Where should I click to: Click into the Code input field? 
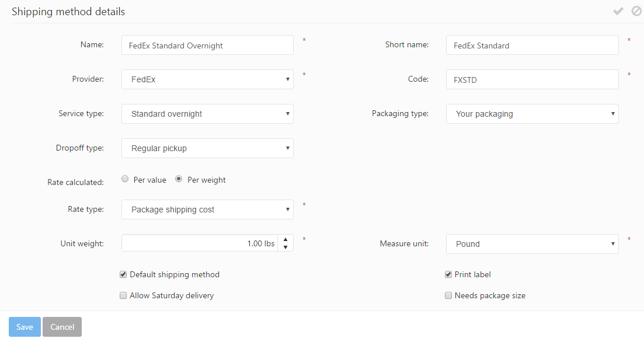coord(532,80)
